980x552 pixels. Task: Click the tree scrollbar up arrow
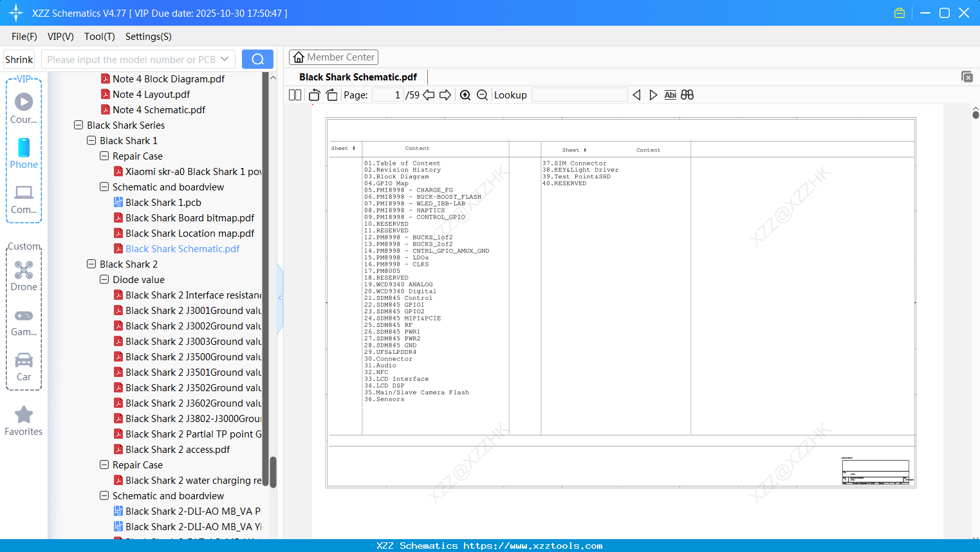tap(273, 77)
